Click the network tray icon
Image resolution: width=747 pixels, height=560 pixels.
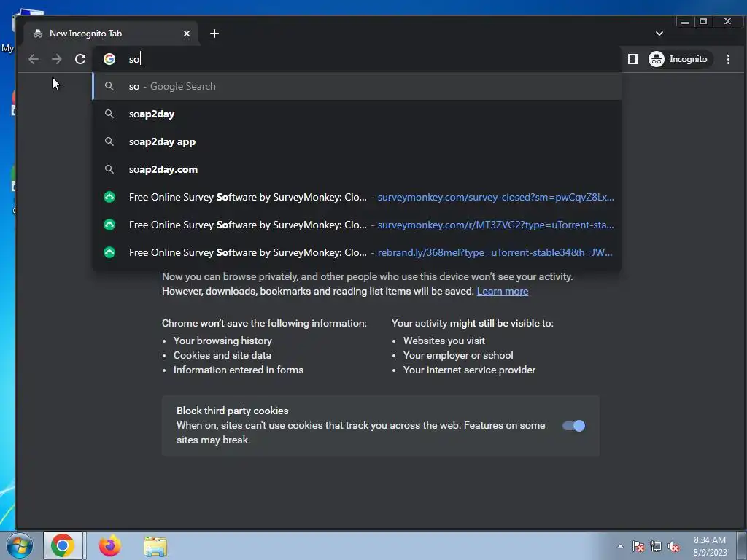coord(656,546)
